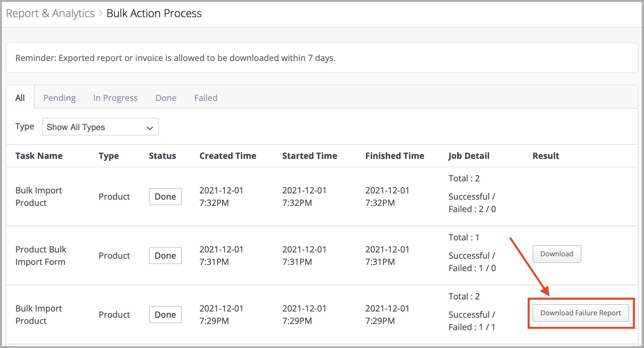The image size is (644, 348).
Task: Select the All tab
Action: (x=20, y=97)
